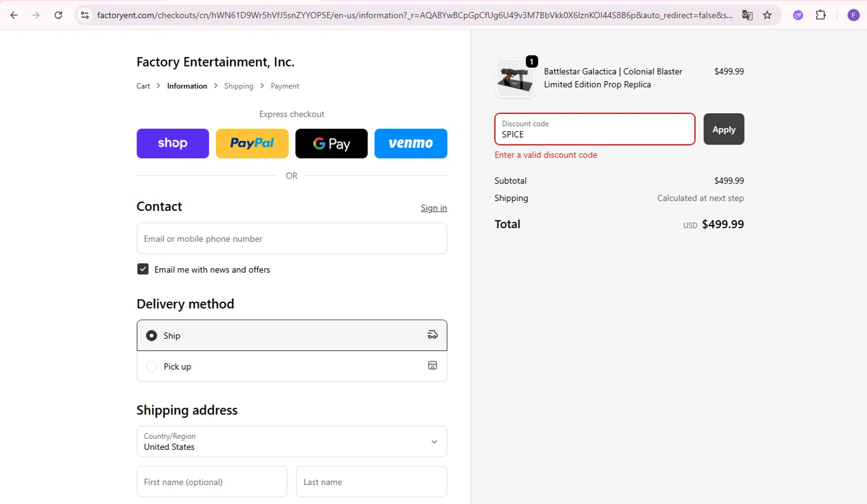Screen dimensions: 867x504
Task: Click the translate page icon
Action: click(x=747, y=15)
